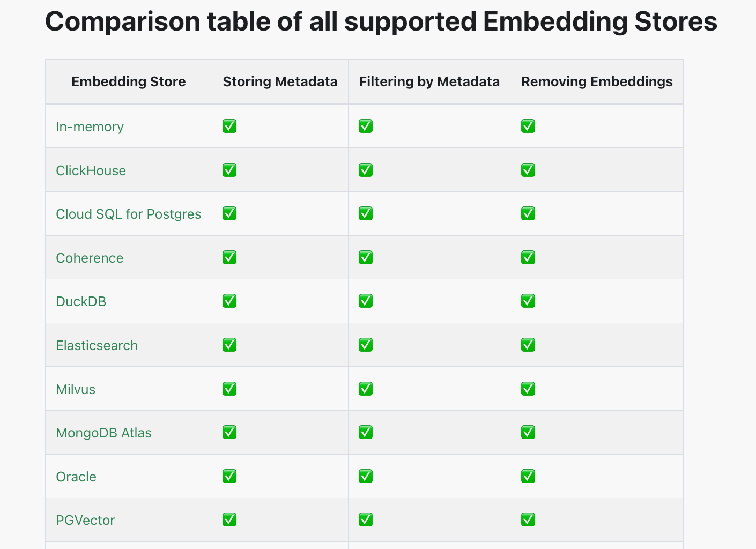Click Coherence Storing Metadata checkmark icon

click(229, 257)
